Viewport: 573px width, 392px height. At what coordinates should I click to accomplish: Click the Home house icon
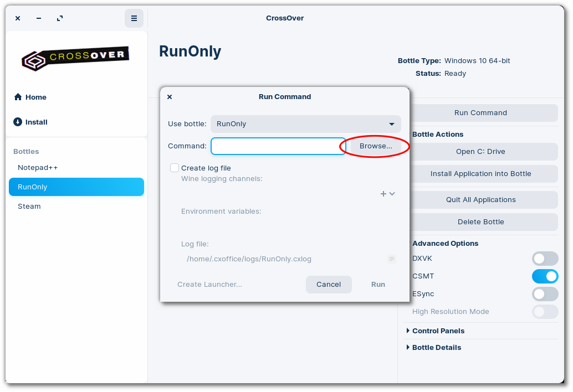tap(18, 97)
